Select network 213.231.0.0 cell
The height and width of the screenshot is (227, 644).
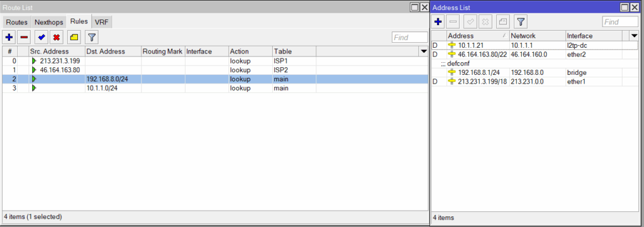(538, 81)
